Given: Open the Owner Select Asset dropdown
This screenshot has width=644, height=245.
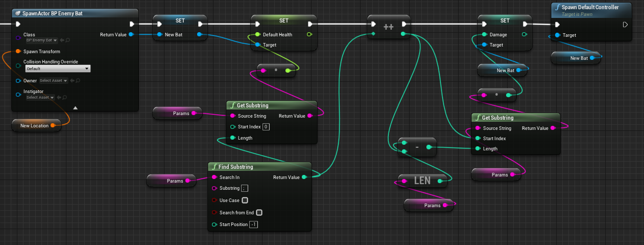Looking at the screenshot, I should pos(54,80).
